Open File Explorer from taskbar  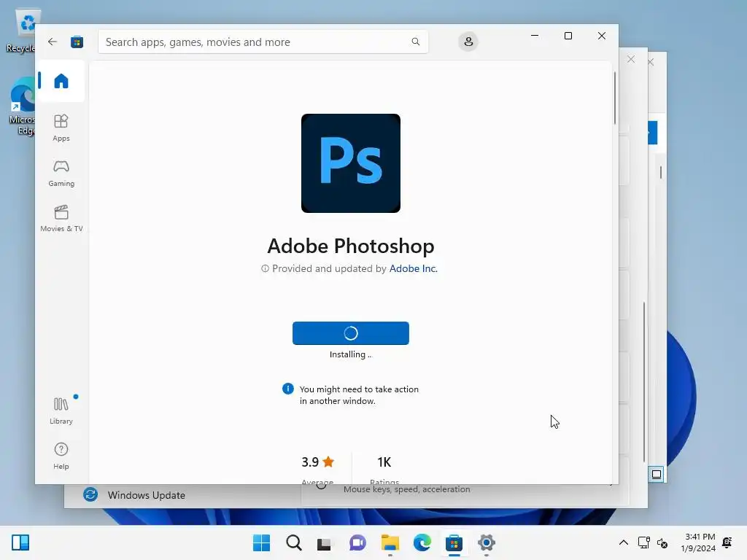pyautogui.click(x=390, y=542)
